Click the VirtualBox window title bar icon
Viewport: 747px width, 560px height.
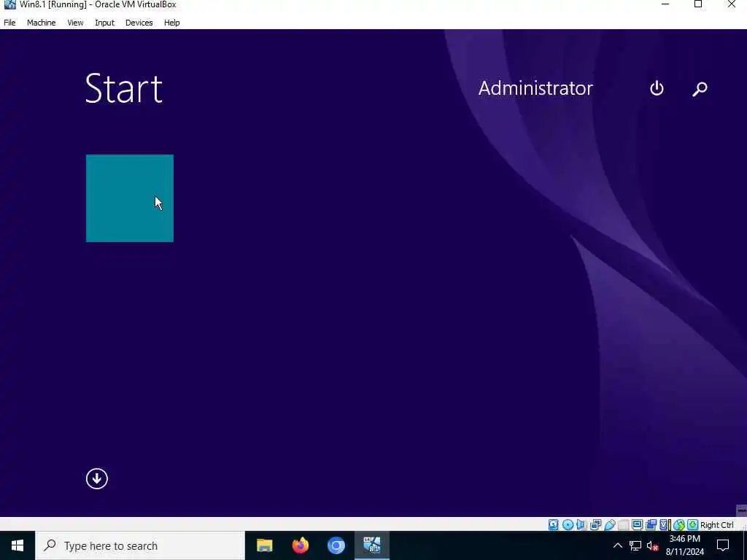pos(9,4)
